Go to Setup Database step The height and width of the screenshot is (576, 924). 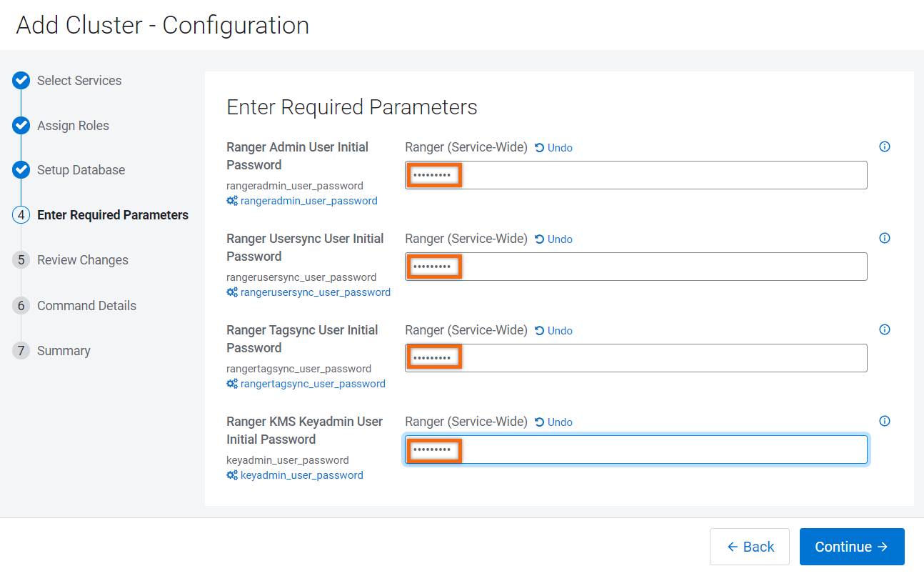pyautogui.click(x=81, y=170)
